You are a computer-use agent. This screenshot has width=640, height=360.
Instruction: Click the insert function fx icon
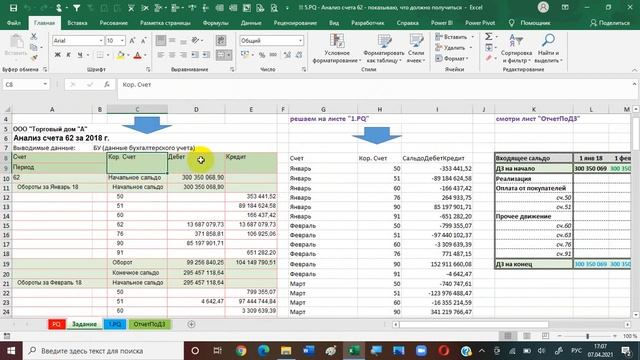tap(107, 84)
